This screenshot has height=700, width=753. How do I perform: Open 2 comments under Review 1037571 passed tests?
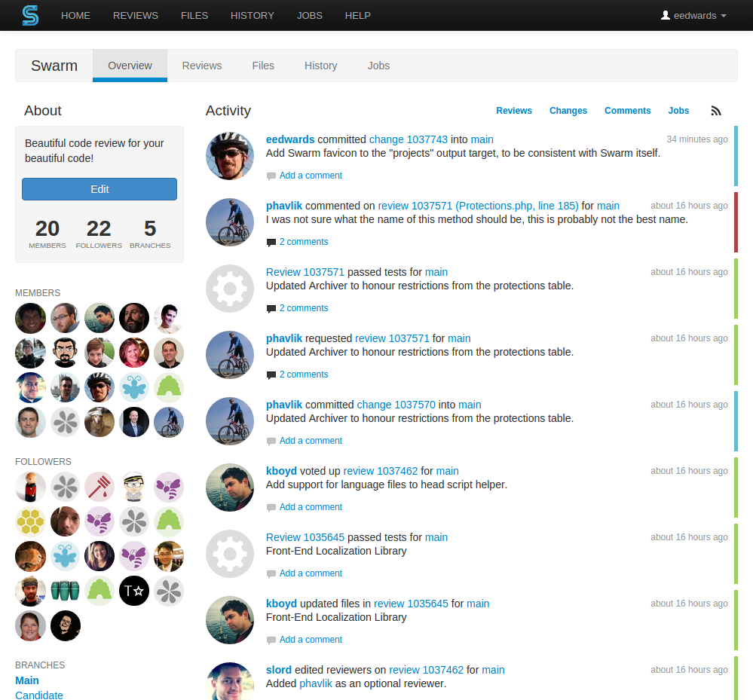coord(304,307)
